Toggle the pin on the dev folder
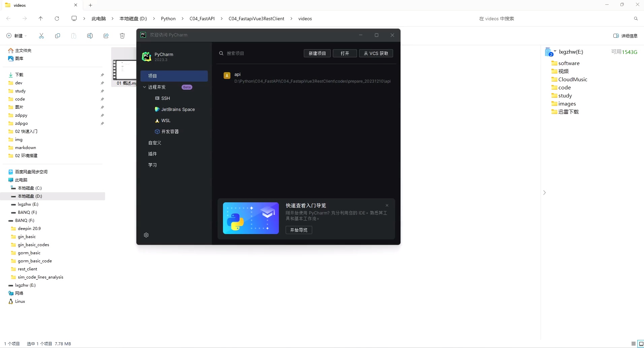 tap(102, 83)
